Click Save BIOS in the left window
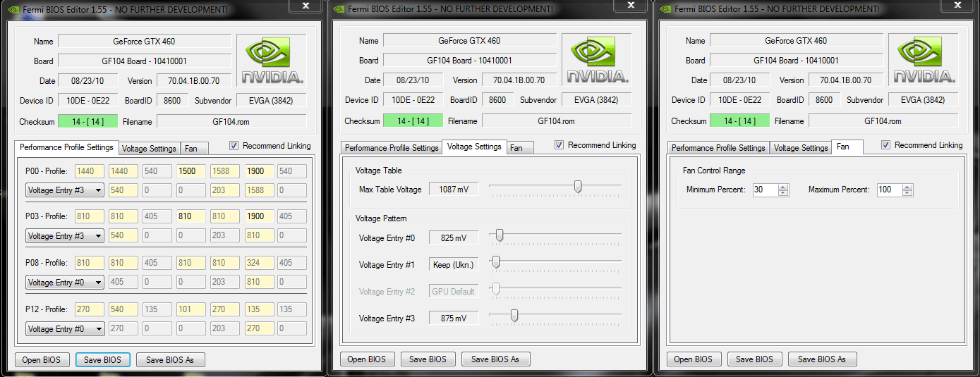 coord(102,359)
